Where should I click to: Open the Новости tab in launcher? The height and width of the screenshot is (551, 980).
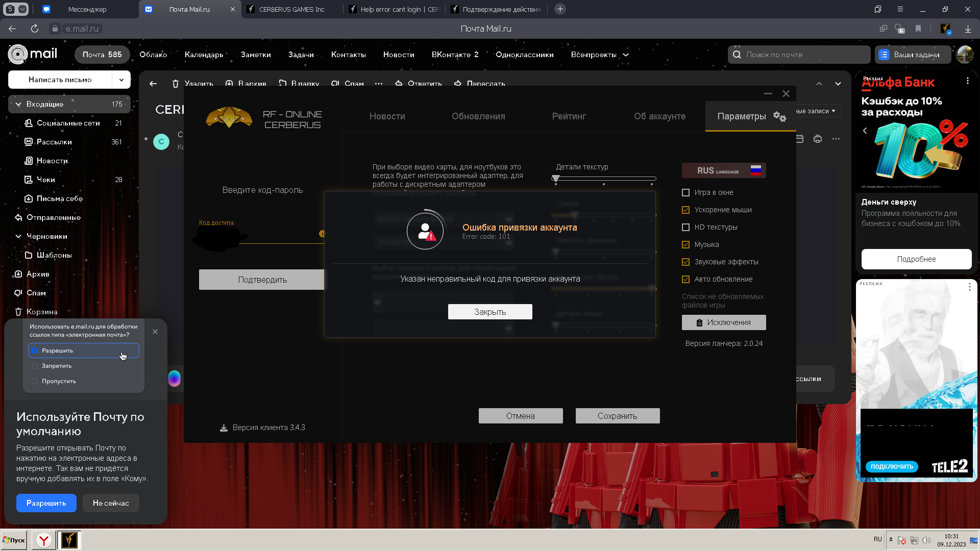pos(387,116)
